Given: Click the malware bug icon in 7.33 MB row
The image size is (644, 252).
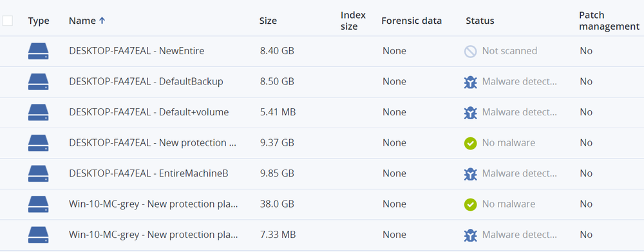Looking at the screenshot, I should [x=470, y=235].
